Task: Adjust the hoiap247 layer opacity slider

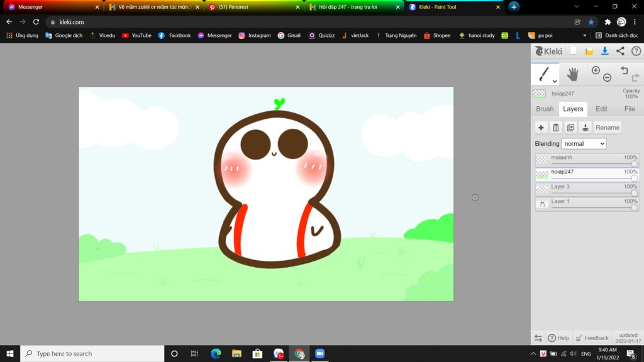Action: tap(595, 178)
